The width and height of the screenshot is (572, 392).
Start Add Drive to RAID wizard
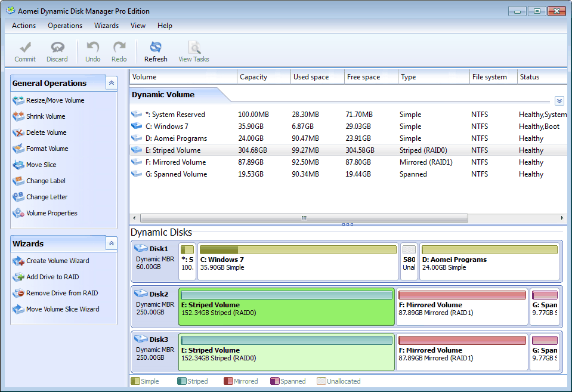click(x=52, y=277)
